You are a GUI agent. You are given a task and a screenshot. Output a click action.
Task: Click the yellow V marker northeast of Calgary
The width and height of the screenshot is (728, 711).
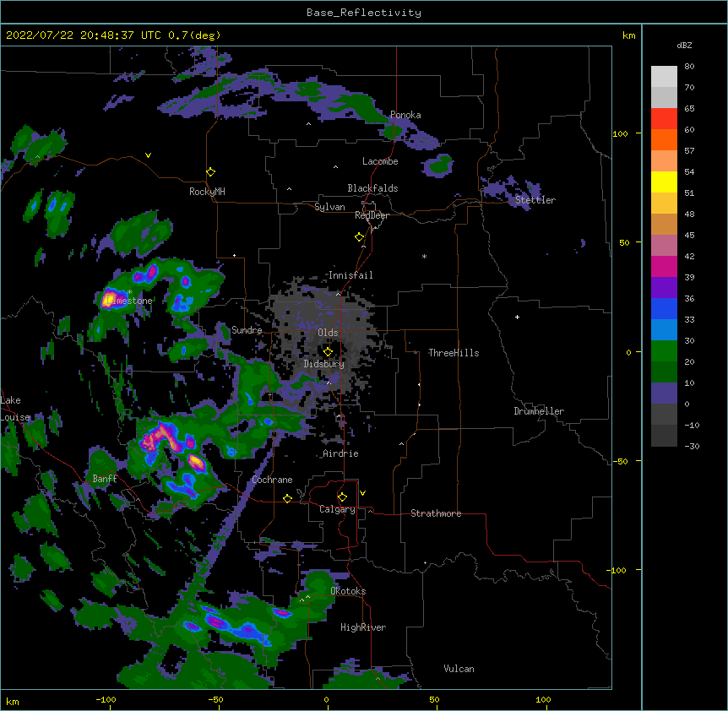pos(362,493)
